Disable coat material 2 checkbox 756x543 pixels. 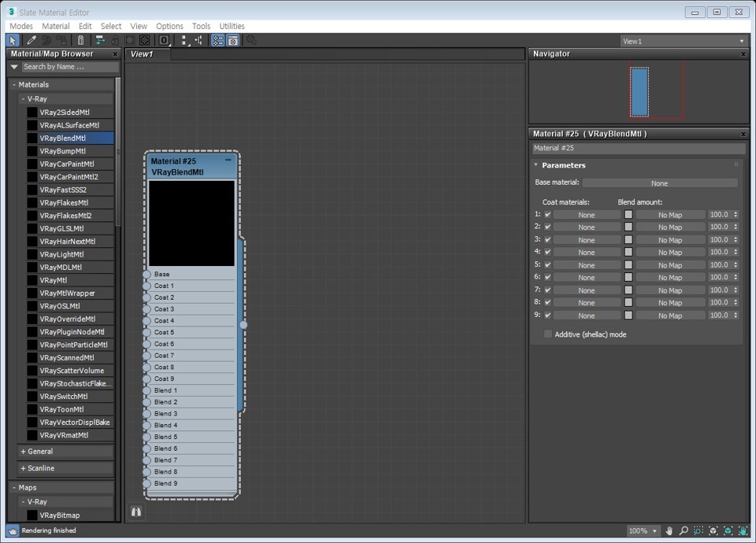click(x=548, y=227)
